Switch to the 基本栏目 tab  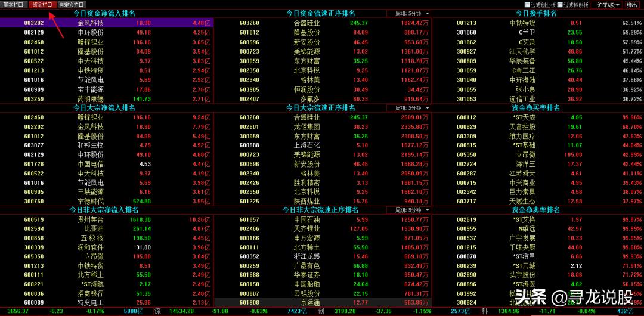coord(14,5)
